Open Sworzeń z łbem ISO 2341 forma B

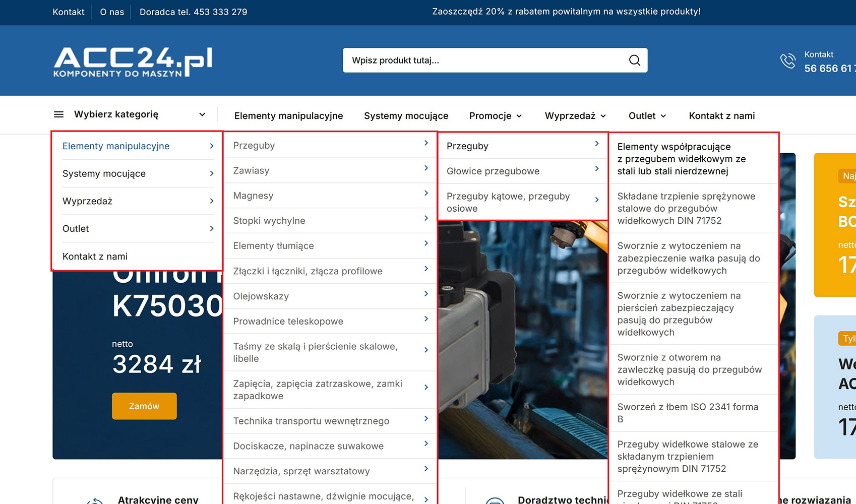[688, 413]
